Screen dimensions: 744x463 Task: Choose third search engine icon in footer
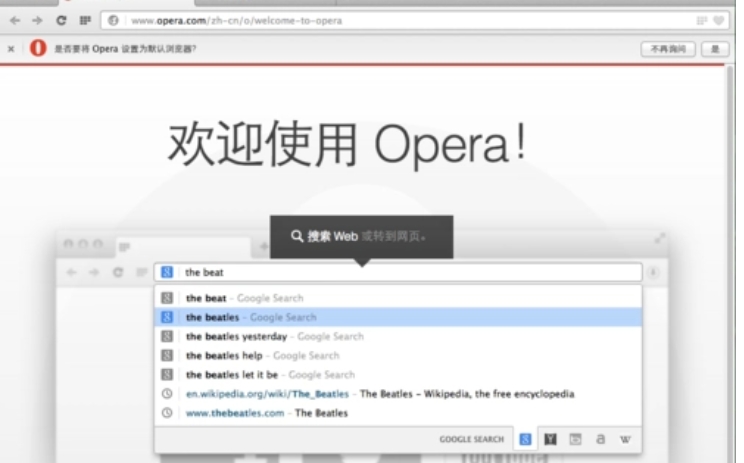576,439
